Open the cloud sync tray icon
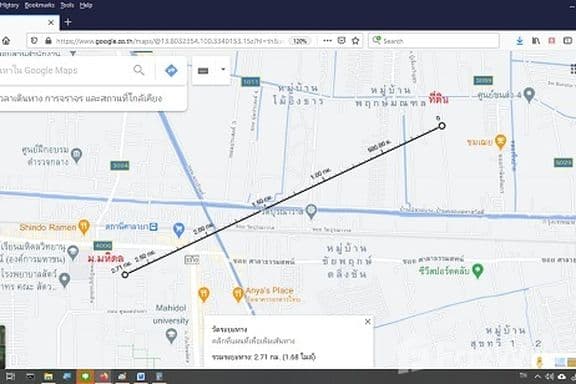576x384 pixels. (562, 377)
